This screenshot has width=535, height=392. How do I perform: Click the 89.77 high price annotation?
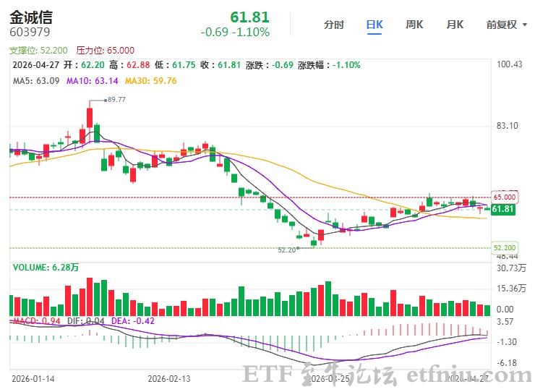pos(116,100)
